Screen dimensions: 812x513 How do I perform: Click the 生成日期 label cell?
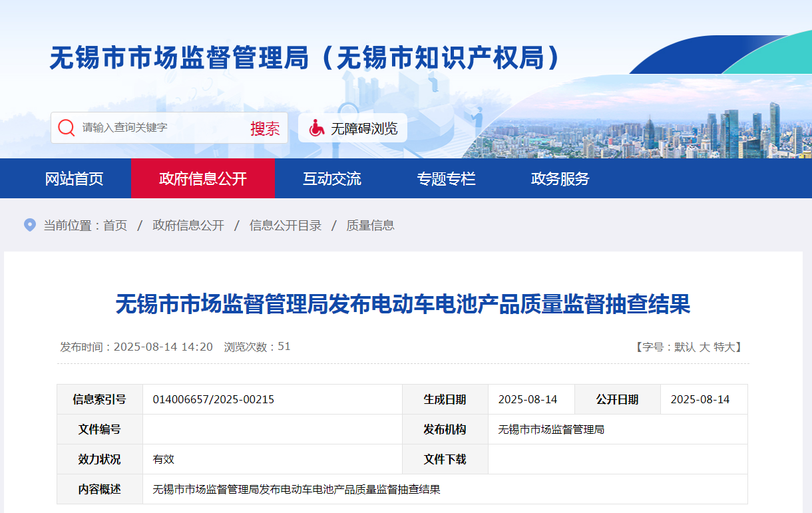click(x=445, y=399)
